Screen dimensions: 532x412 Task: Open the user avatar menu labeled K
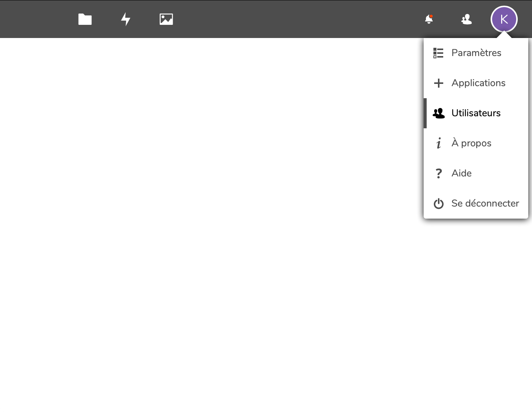[x=504, y=19]
